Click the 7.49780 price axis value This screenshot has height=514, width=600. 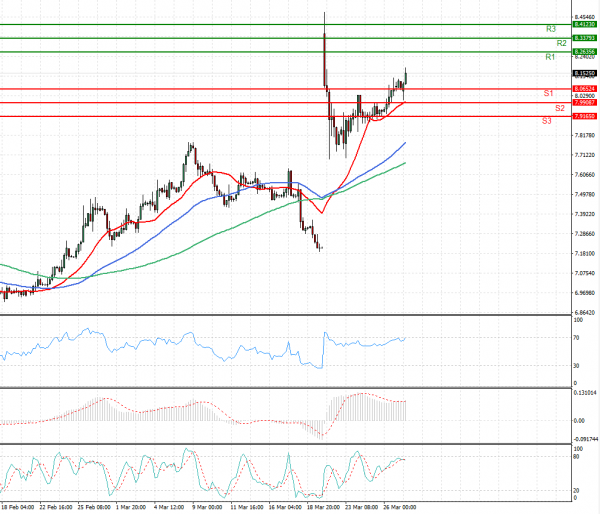(x=585, y=194)
